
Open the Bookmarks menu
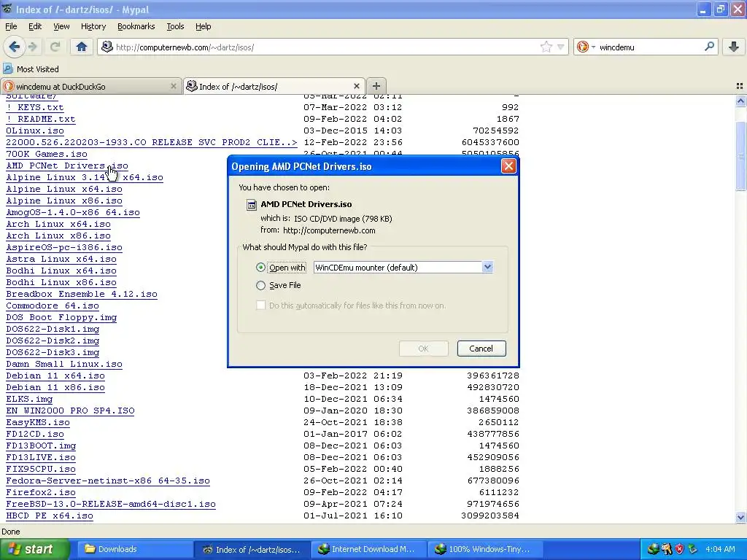(136, 26)
